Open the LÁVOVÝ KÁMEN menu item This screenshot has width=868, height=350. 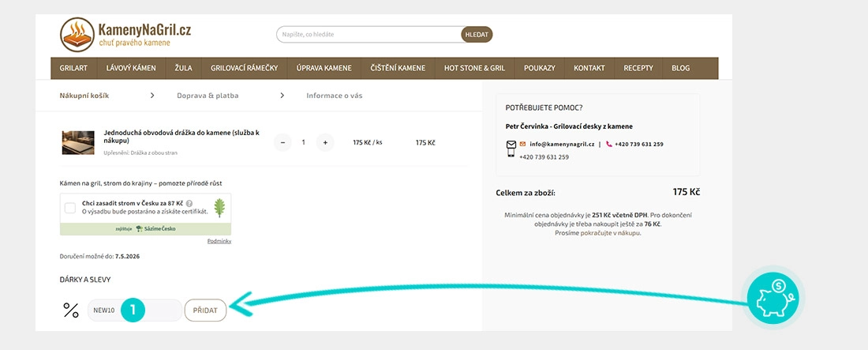pyautogui.click(x=131, y=68)
